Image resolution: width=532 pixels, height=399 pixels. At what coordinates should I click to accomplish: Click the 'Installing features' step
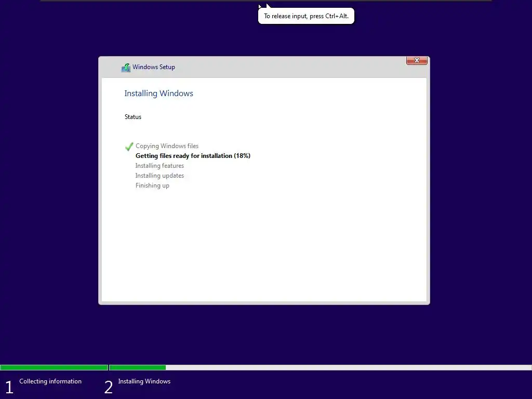pyautogui.click(x=159, y=166)
